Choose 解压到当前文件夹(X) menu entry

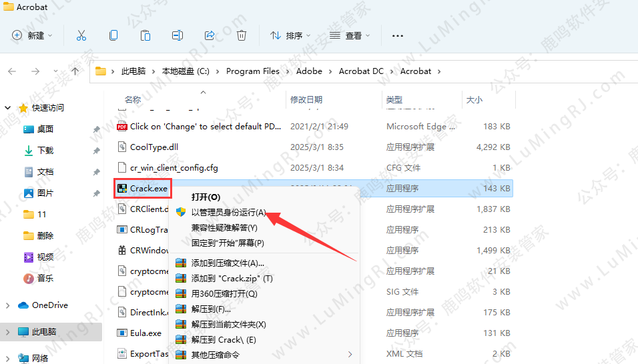(229, 325)
